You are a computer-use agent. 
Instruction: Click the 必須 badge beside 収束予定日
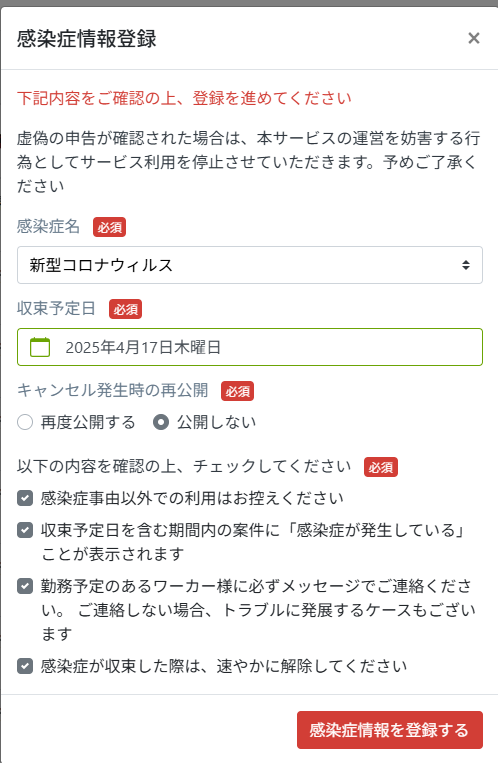tap(125, 309)
